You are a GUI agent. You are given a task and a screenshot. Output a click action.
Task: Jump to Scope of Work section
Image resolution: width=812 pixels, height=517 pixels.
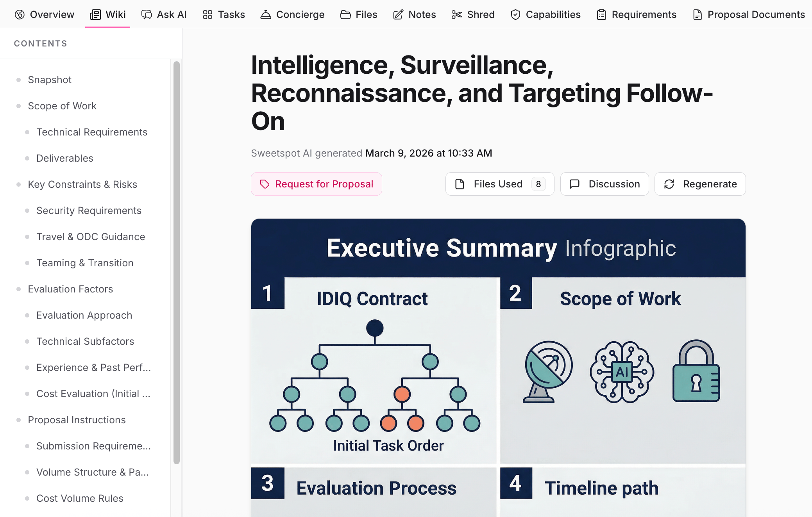pyautogui.click(x=62, y=106)
